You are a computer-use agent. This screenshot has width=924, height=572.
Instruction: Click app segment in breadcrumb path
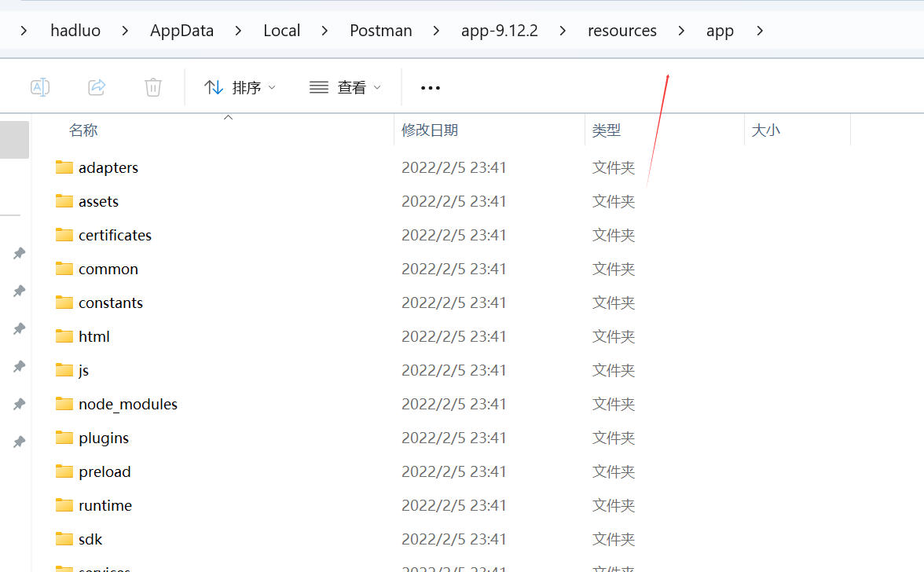click(720, 31)
